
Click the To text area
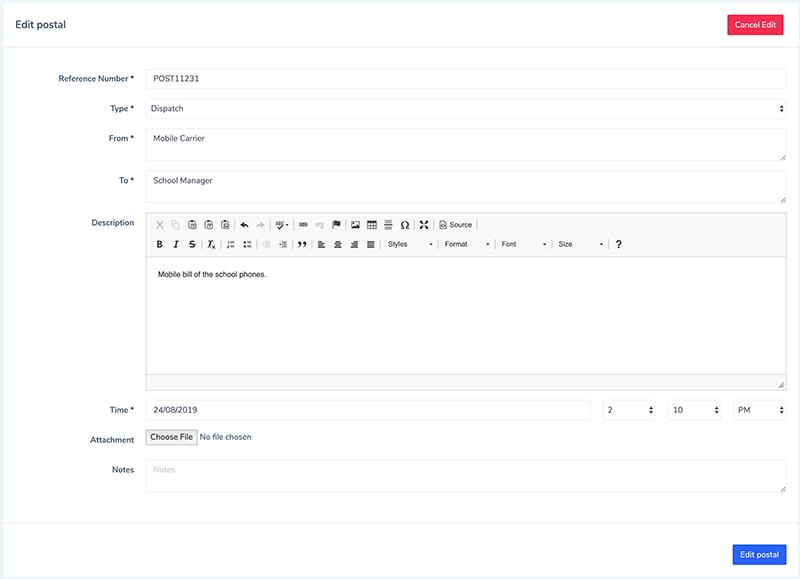(x=466, y=187)
